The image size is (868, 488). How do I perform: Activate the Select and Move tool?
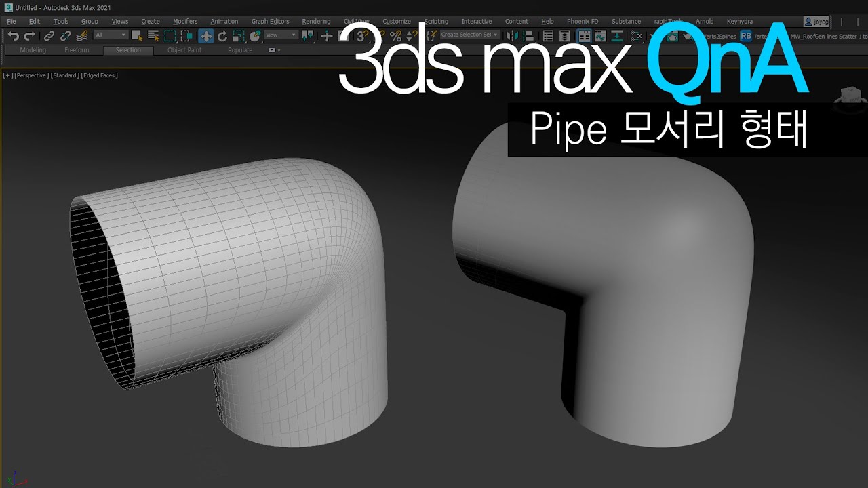[x=205, y=36]
